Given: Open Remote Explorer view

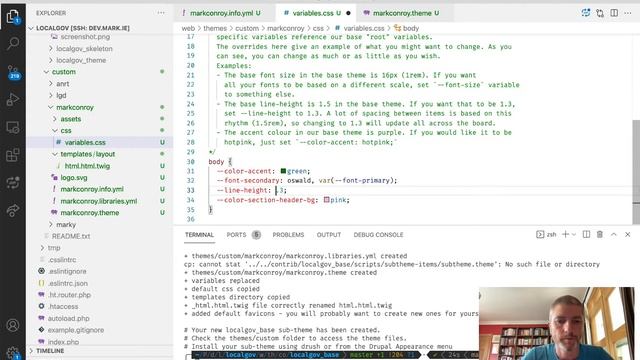Looking at the screenshot, I should pyautogui.click(x=13, y=127).
